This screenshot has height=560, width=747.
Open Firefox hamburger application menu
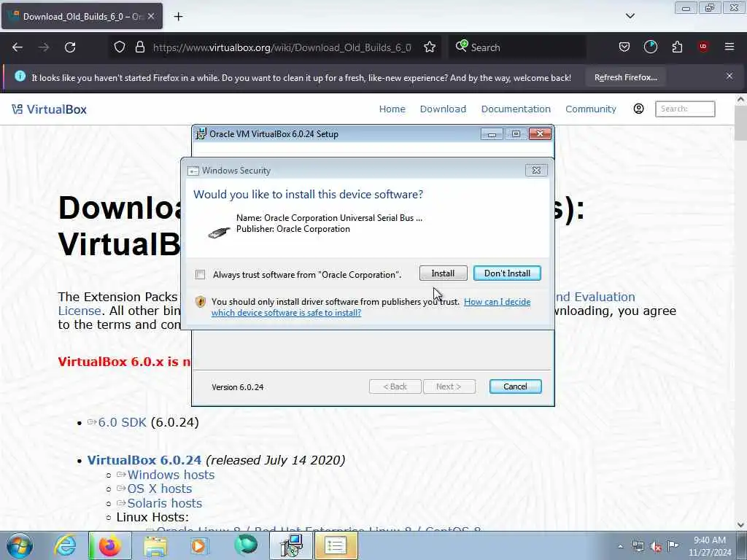coord(729,47)
